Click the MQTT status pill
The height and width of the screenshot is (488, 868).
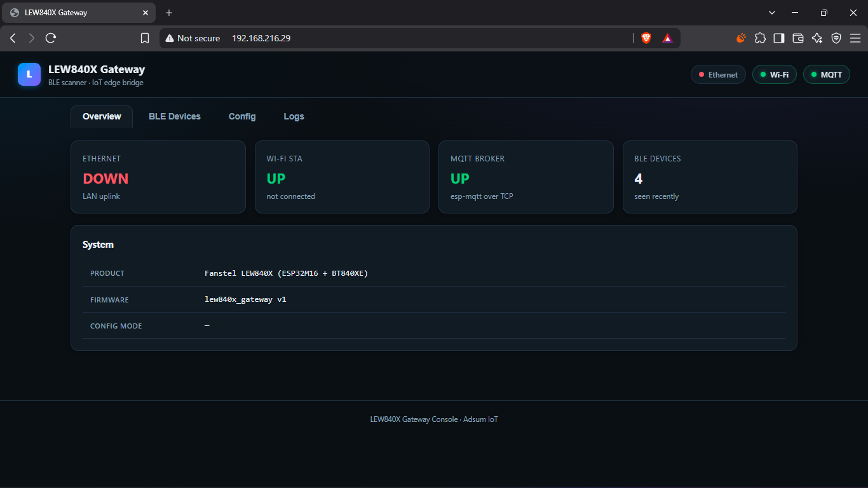(x=826, y=74)
